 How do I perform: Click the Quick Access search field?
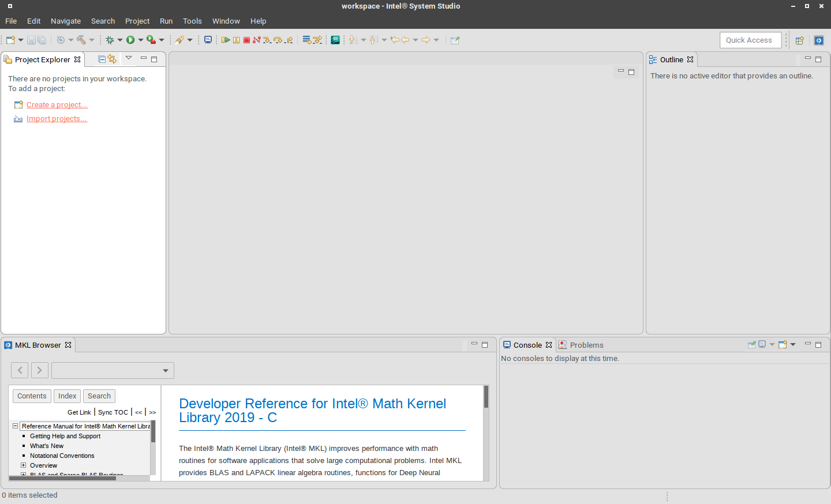click(x=750, y=40)
